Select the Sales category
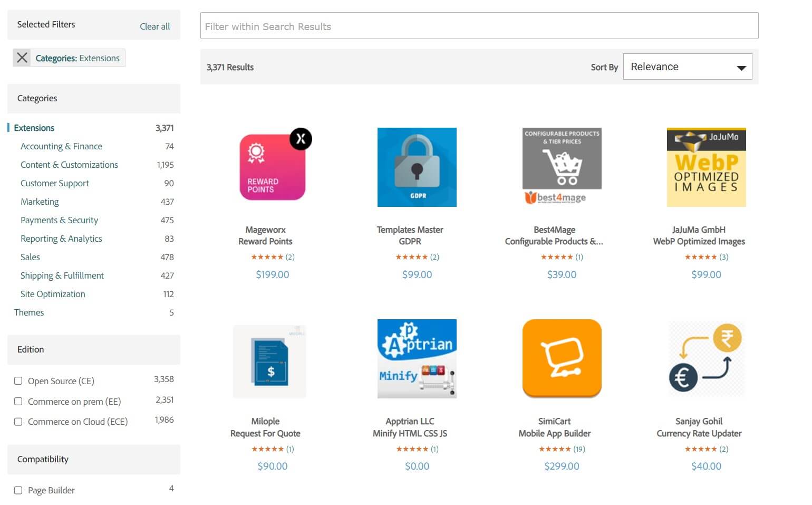812x505 pixels. 30,257
